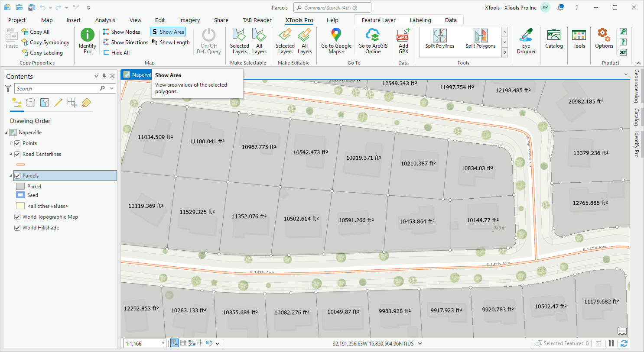Open the map scale dropdown
Image resolution: width=644 pixels, height=352 pixels.
(x=163, y=343)
